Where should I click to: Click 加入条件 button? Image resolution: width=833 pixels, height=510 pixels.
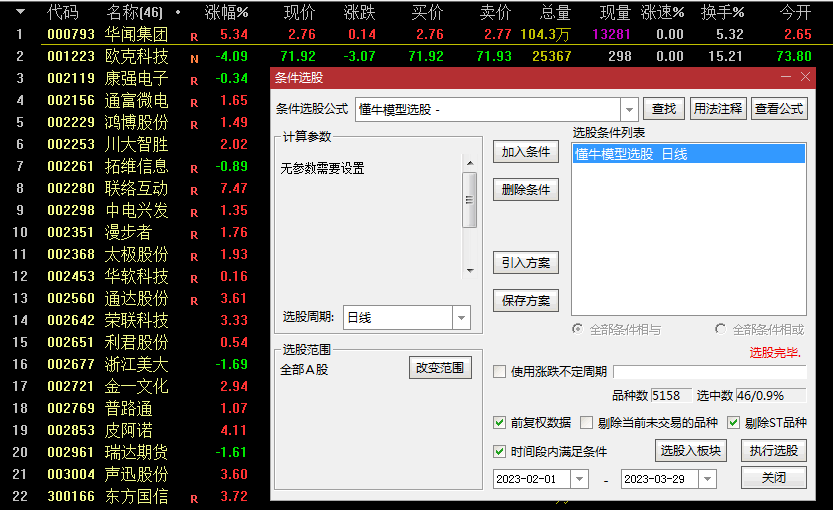coord(526,152)
